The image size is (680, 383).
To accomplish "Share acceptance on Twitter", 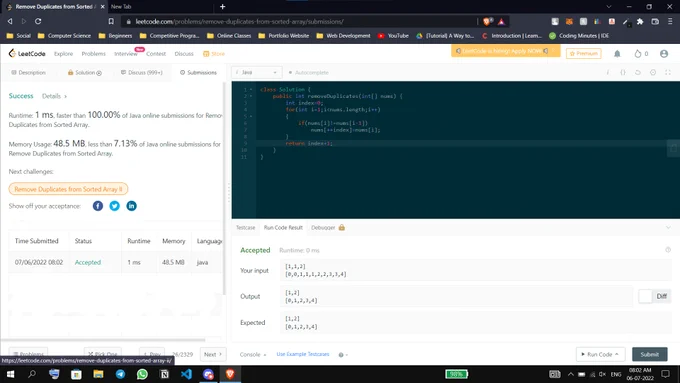I will click(x=114, y=206).
